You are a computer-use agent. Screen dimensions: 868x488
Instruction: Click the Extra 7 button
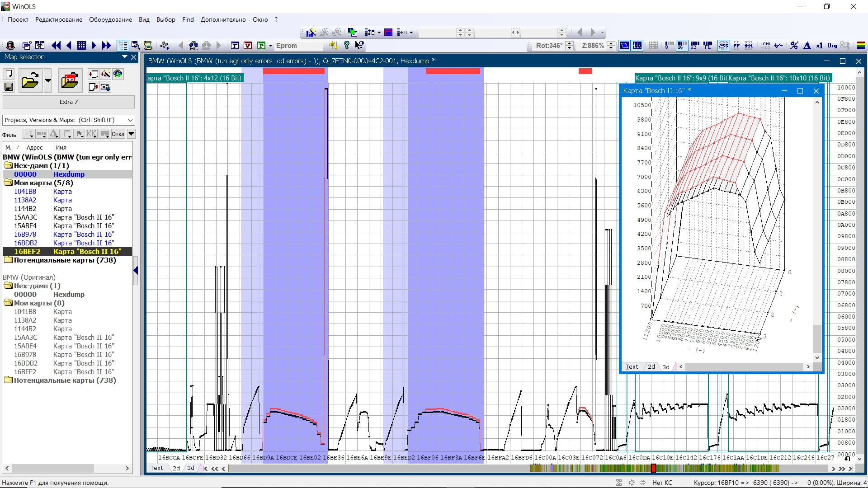(x=69, y=102)
